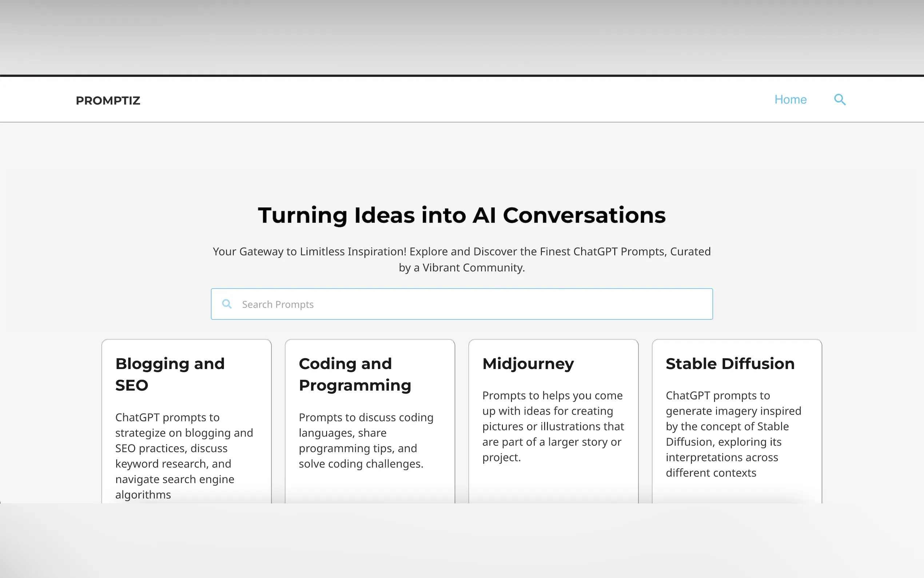Click the Your Gateway to Limitless Inspiration tagline
The image size is (924, 578).
[461, 259]
